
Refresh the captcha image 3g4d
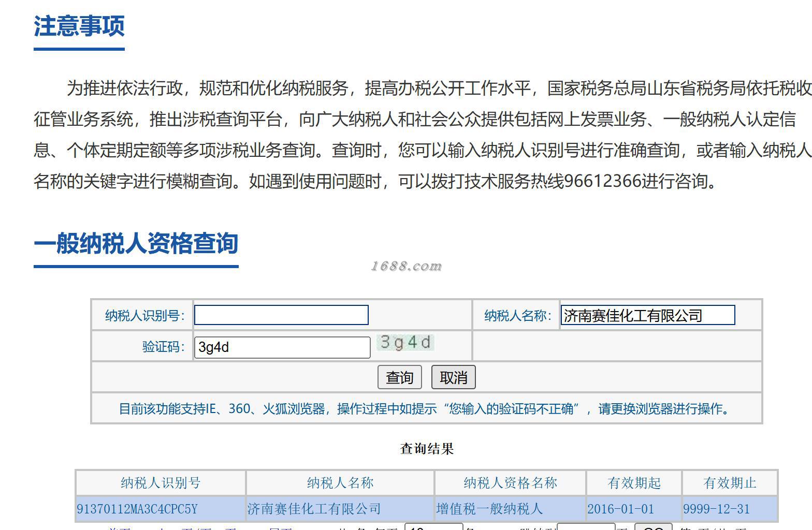[x=405, y=343]
